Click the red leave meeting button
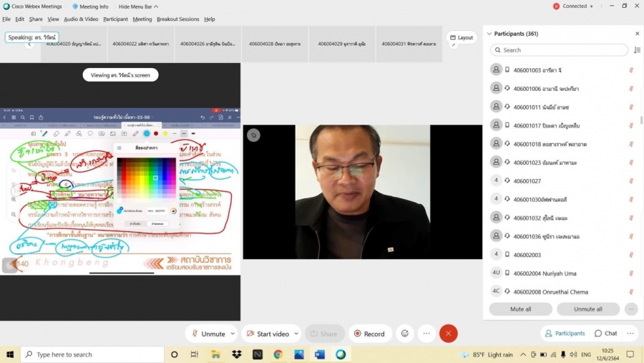This screenshot has width=644, height=363. 448,334
